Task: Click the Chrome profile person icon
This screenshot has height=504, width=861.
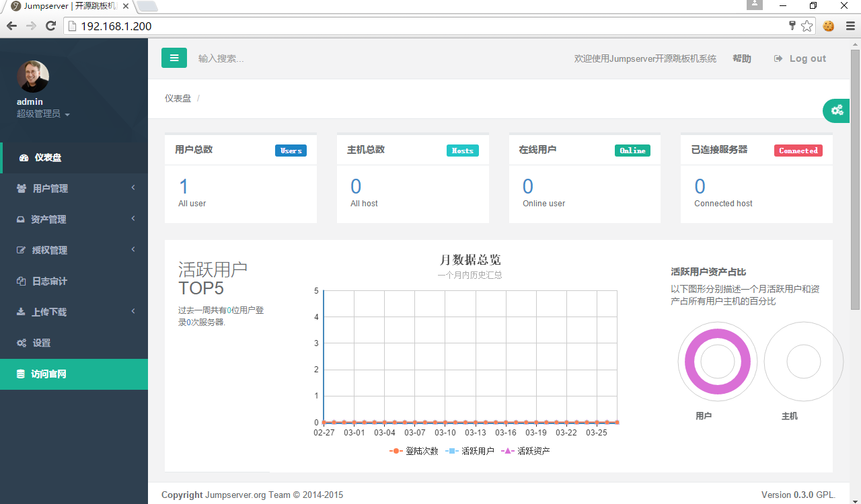Action: click(755, 5)
